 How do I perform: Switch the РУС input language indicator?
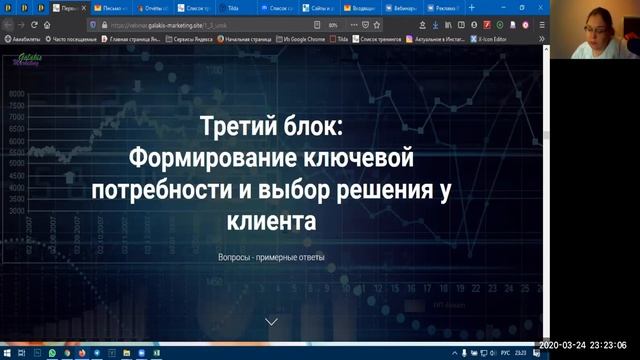(505, 353)
